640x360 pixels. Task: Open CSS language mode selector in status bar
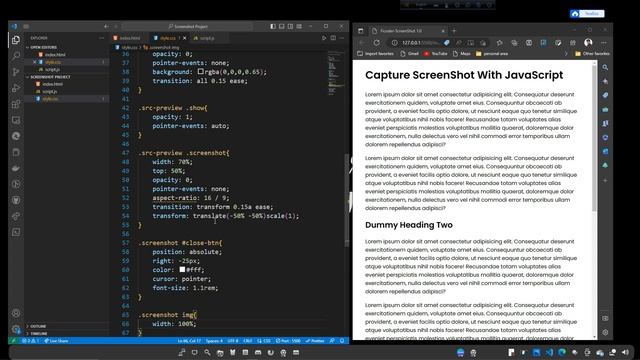[x=264, y=341]
